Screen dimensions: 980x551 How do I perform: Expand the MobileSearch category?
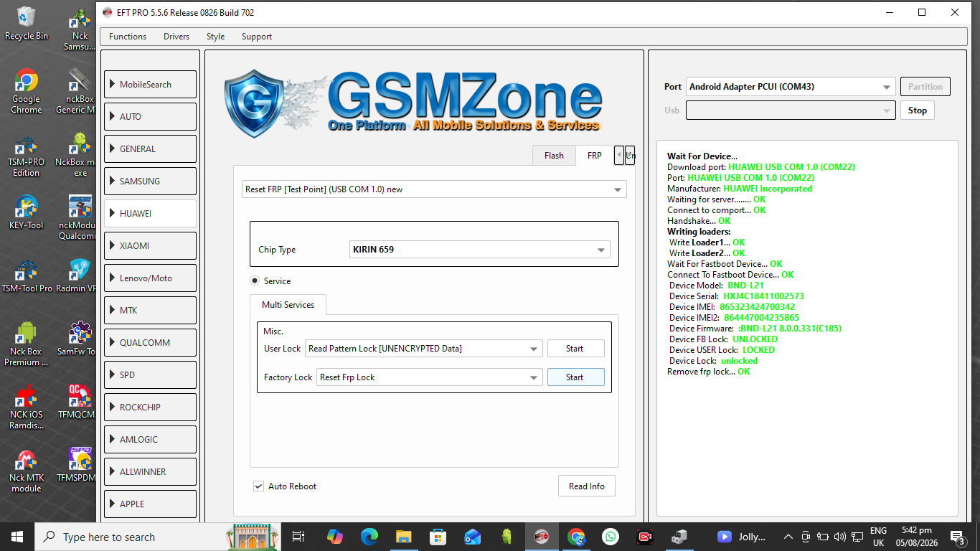[150, 84]
